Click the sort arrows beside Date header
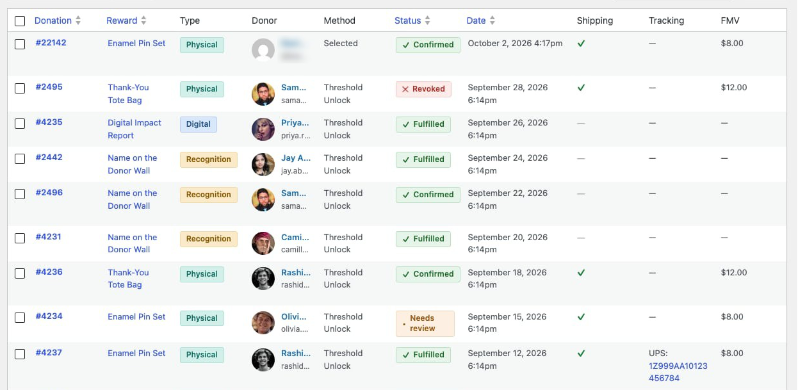Image resolution: width=798 pixels, height=390 pixels. [x=492, y=20]
